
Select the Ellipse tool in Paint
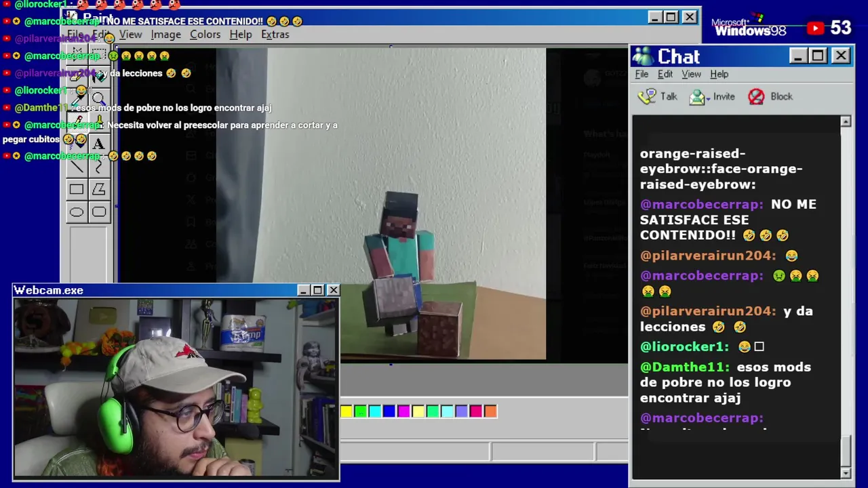pyautogui.click(x=77, y=212)
